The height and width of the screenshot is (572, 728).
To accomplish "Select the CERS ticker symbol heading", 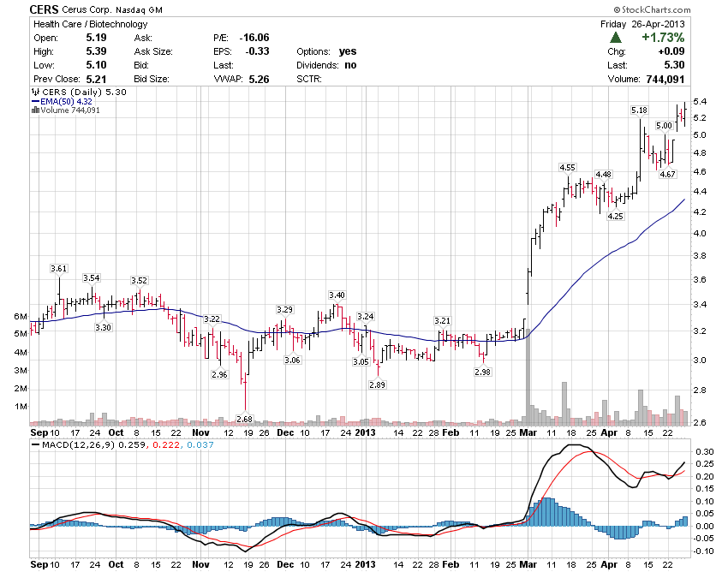I will pos(44,9).
